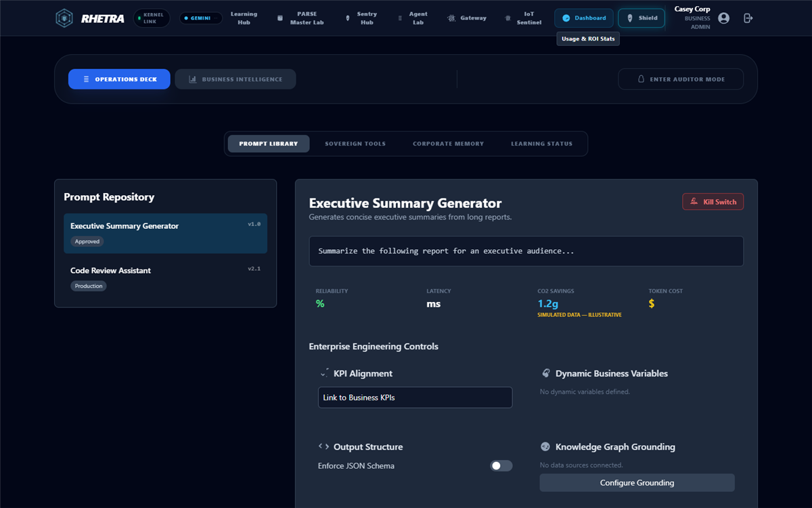The height and width of the screenshot is (508, 812).
Task: Click the Knowledge Graph Grounding icon
Action: click(545, 446)
